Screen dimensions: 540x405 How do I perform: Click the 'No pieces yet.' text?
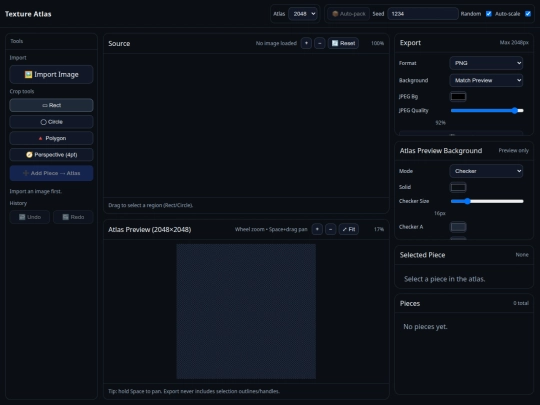pyautogui.click(x=425, y=326)
